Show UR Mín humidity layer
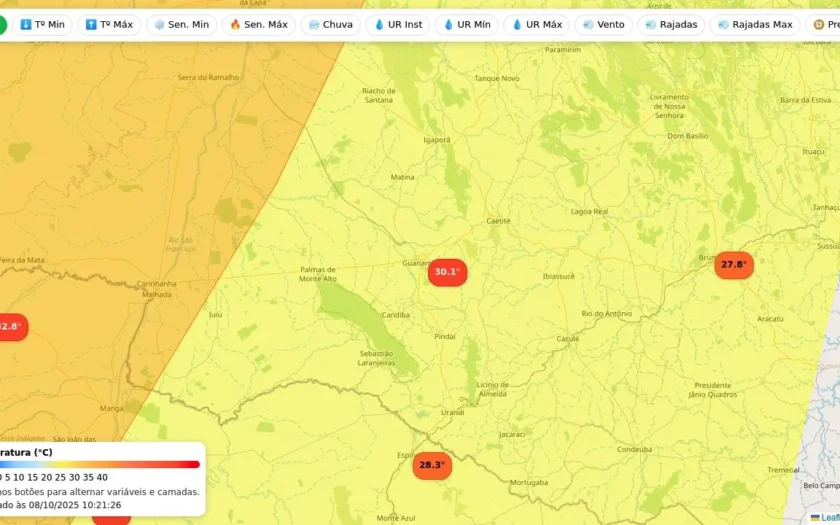Screen dimensions: 840x525 pyautogui.click(x=467, y=25)
